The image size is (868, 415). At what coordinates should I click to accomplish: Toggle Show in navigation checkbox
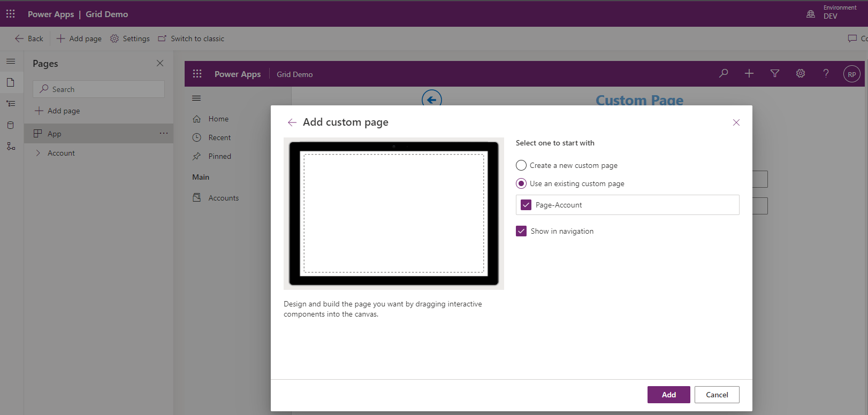pyautogui.click(x=521, y=231)
